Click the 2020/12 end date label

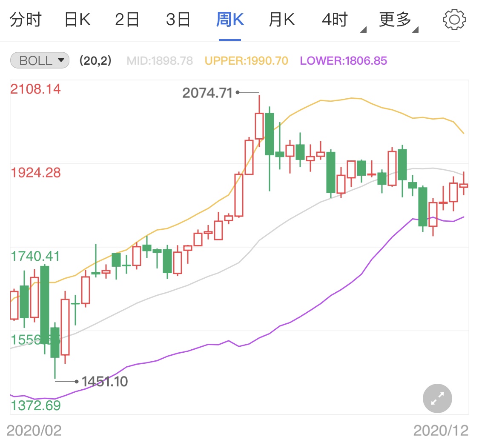point(441,431)
